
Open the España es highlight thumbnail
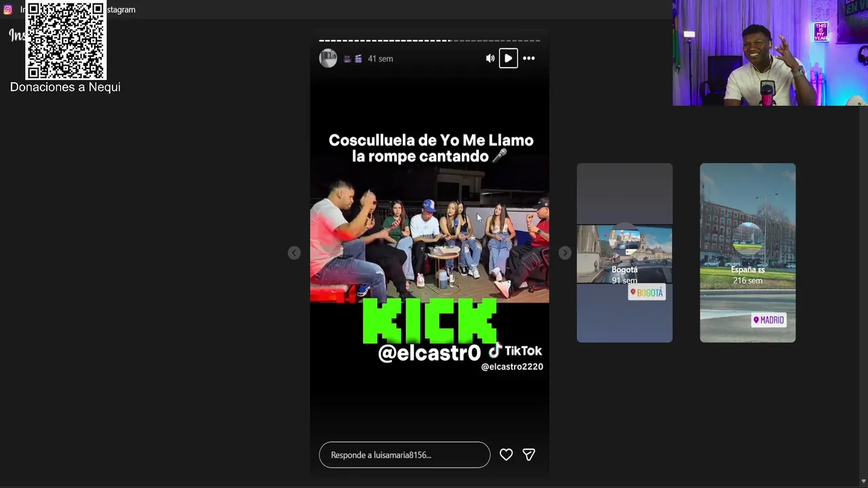[747, 253]
